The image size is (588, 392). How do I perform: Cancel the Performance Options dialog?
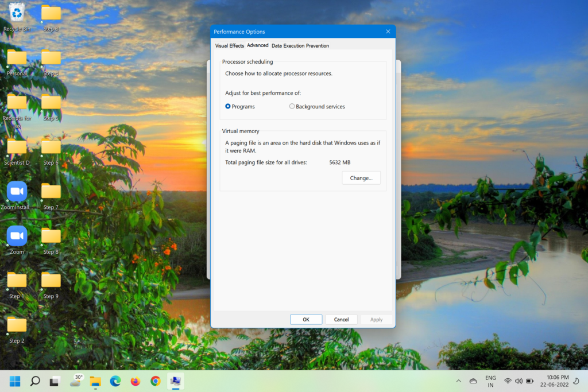pos(341,319)
